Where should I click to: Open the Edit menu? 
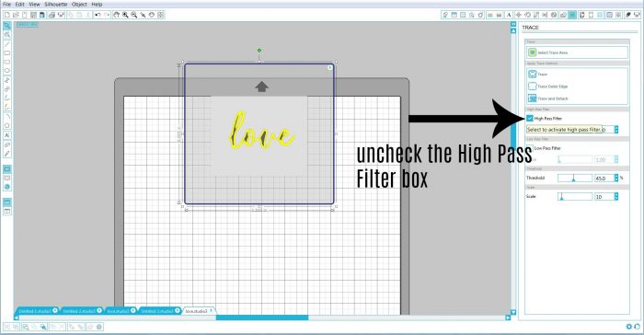click(19, 4)
